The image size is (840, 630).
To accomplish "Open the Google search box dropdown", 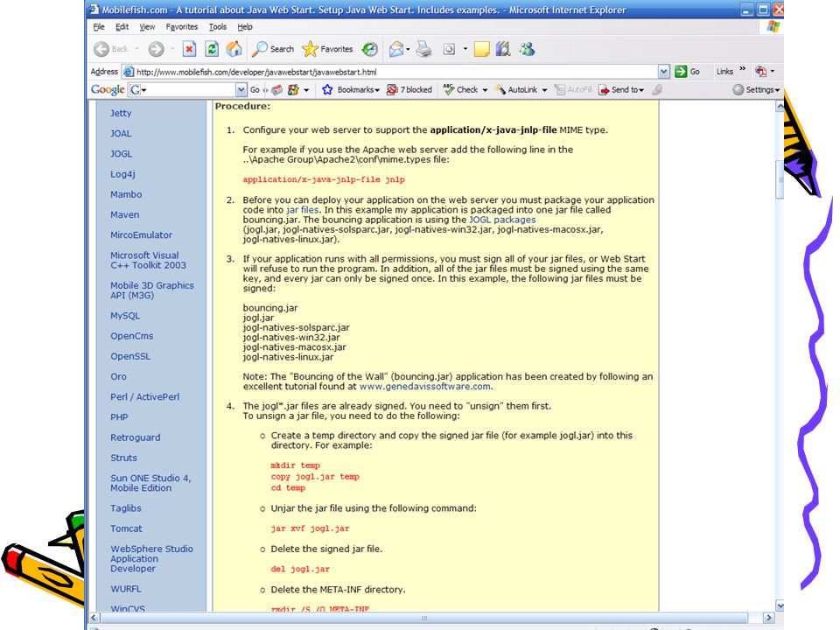I will click(x=241, y=89).
